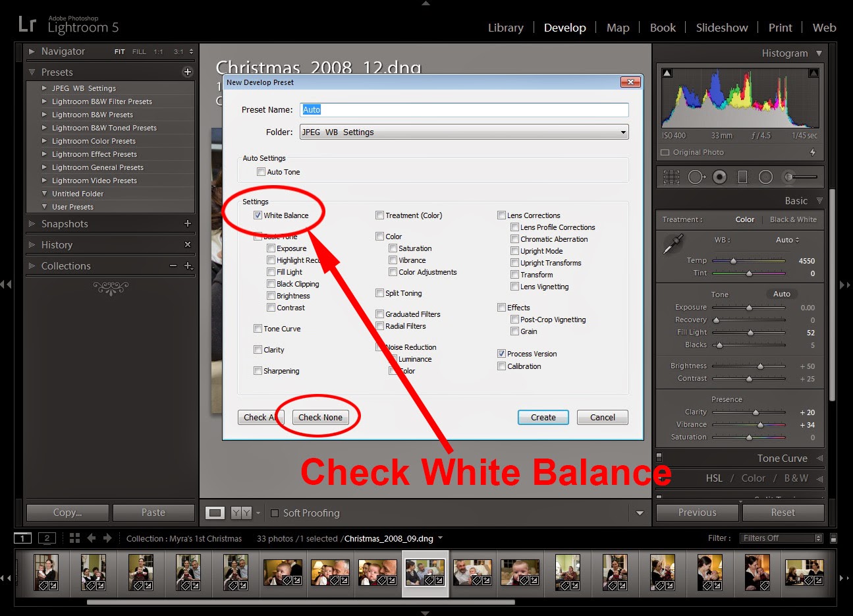The image size is (853, 616).
Task: Toggle the White Balance checkbox
Action: coord(258,215)
